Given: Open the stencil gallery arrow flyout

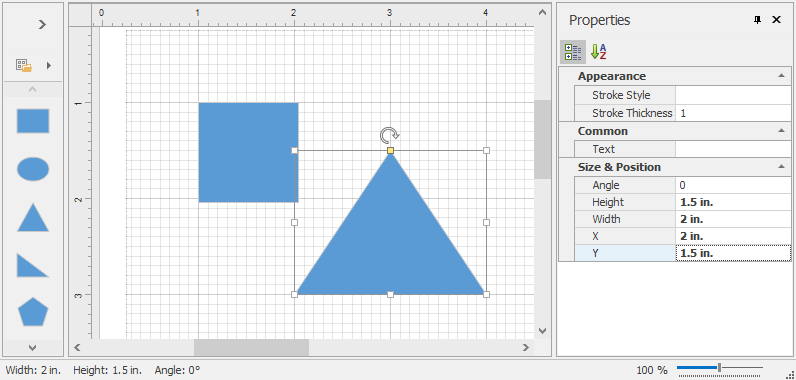Looking at the screenshot, I should point(49,65).
